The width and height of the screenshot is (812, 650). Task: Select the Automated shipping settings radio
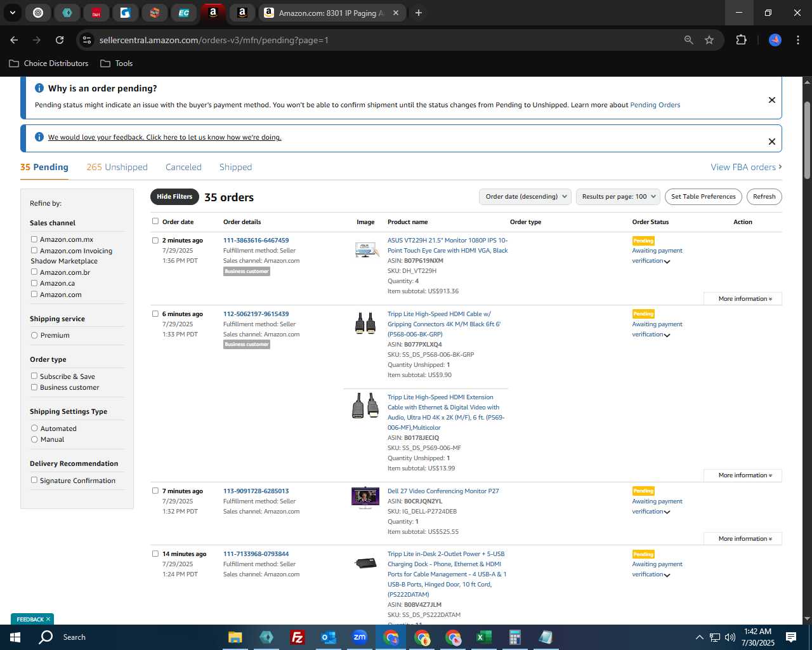pos(34,428)
